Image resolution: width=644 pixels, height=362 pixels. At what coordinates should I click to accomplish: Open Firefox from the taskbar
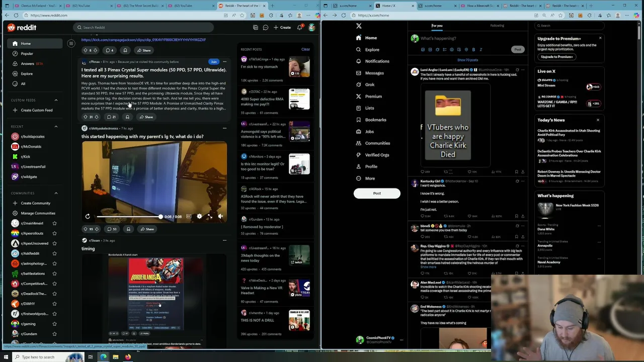[x=128, y=357]
